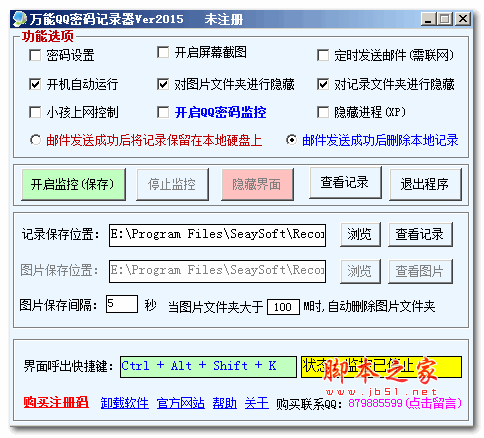Click the 停止监控 button
The height and width of the screenshot is (438, 484).
(x=172, y=184)
